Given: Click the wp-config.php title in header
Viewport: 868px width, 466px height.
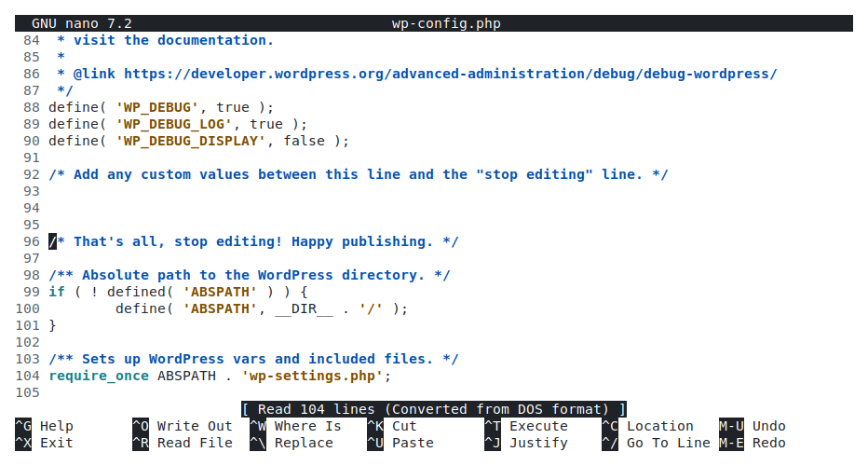Looking at the screenshot, I should click(x=446, y=23).
